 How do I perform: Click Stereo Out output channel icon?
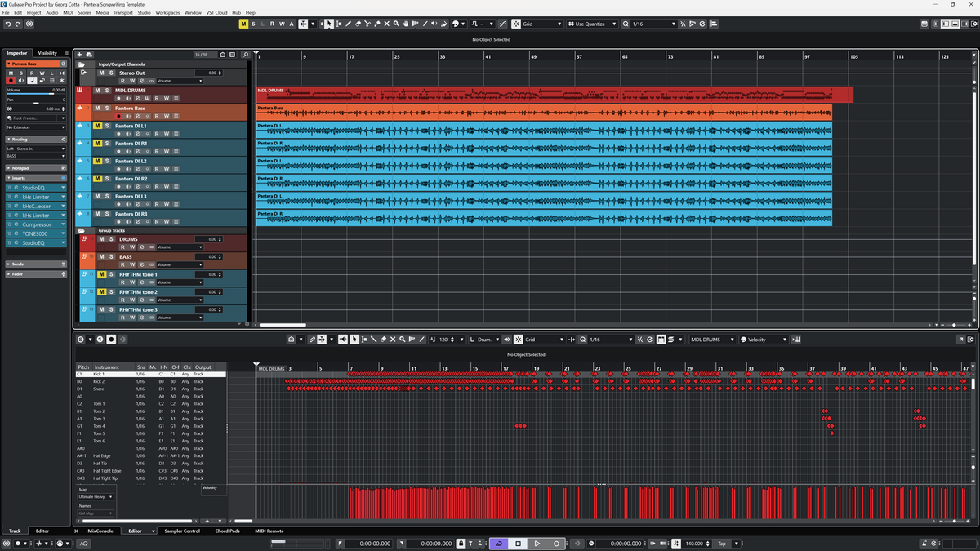click(83, 72)
